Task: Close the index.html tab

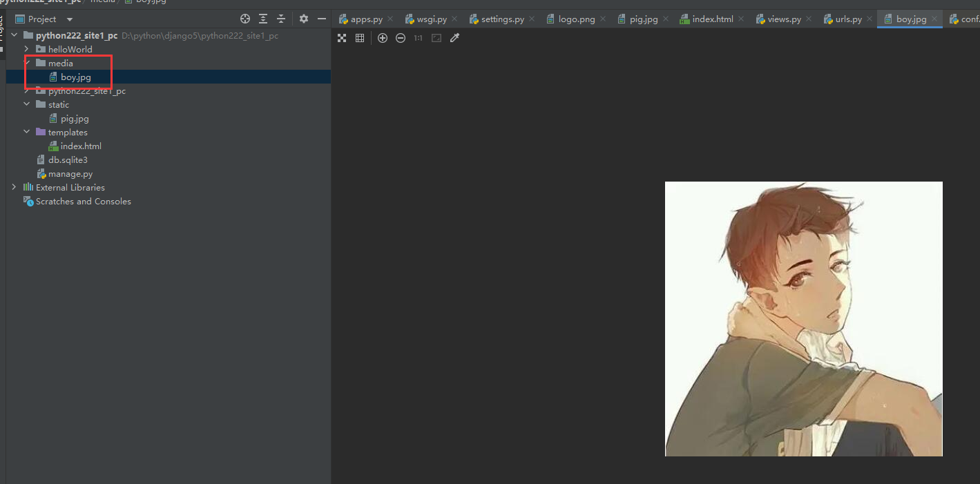Action: [x=741, y=19]
